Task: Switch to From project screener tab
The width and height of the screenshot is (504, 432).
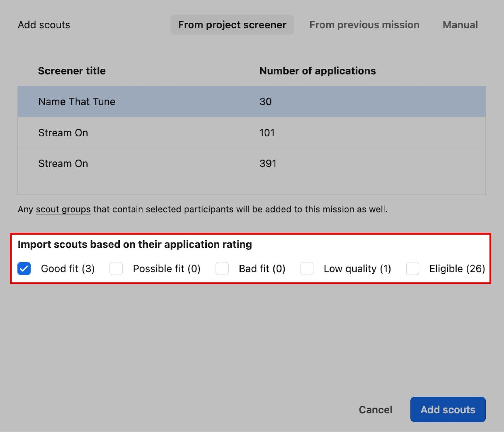Action: (x=232, y=25)
